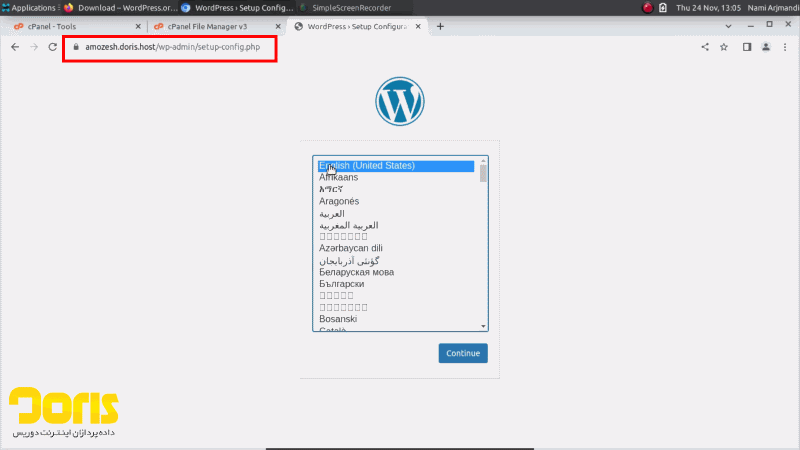Select Azərbaycan dili language option
Screen dimensions: 800x450
(x=396, y=248)
